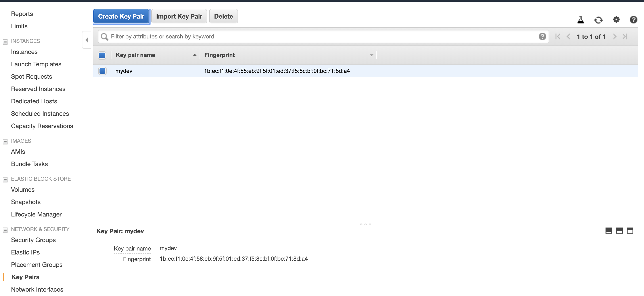Click the '1 to 1 of 1' pagination text

click(591, 37)
